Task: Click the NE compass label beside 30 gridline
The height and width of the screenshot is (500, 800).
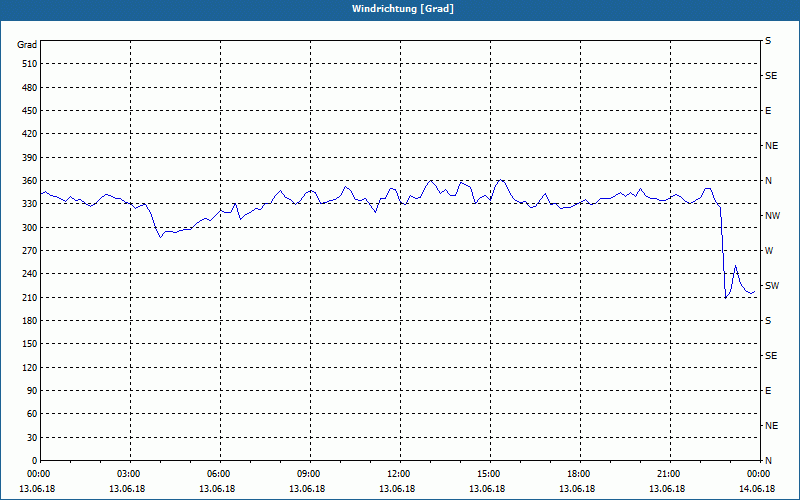Action: pyautogui.click(x=771, y=426)
